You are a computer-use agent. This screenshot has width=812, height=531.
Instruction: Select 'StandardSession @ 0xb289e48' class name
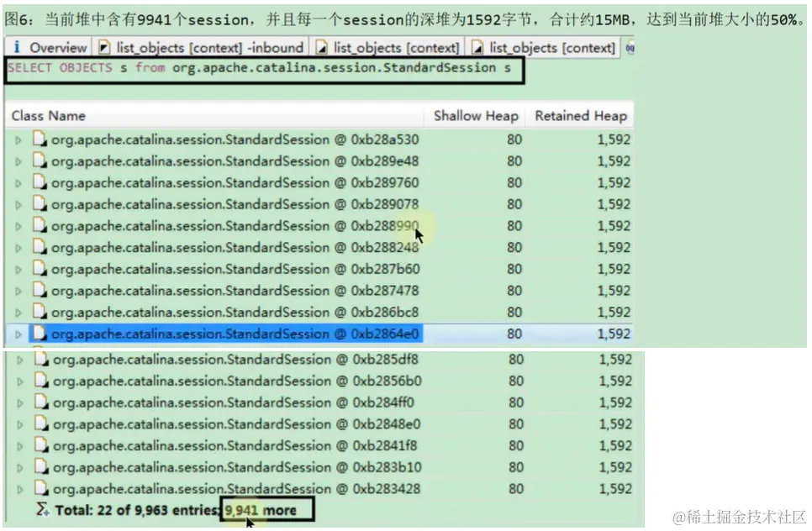235,161
